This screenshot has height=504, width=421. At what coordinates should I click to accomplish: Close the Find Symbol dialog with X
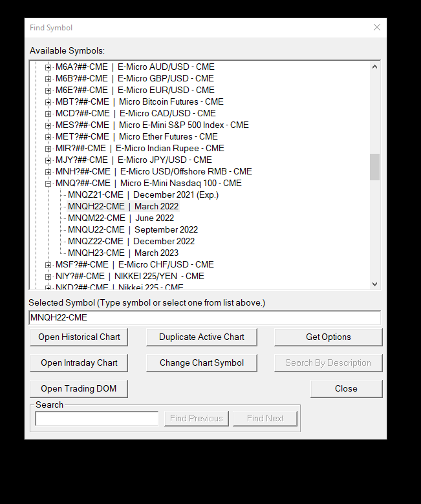377,27
